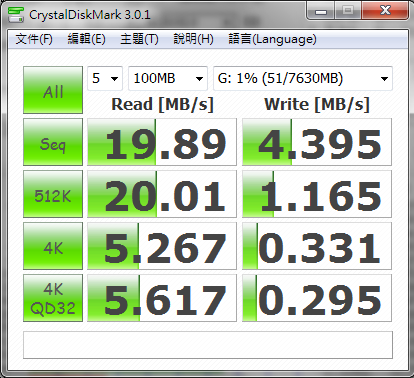
Task: Click the disabled maximize button
Action: [x=348, y=11]
